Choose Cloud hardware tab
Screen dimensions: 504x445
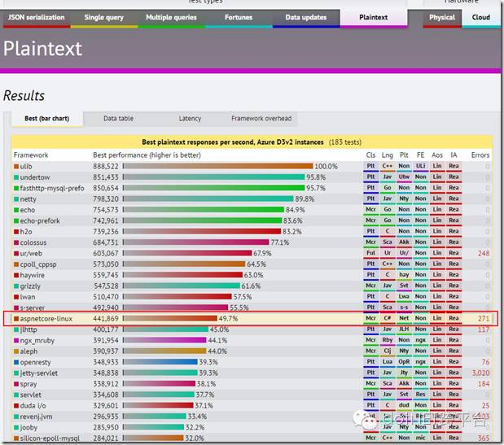tap(481, 18)
